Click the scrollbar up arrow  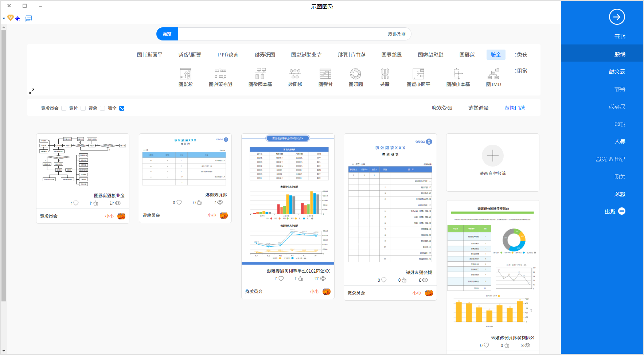4,27
